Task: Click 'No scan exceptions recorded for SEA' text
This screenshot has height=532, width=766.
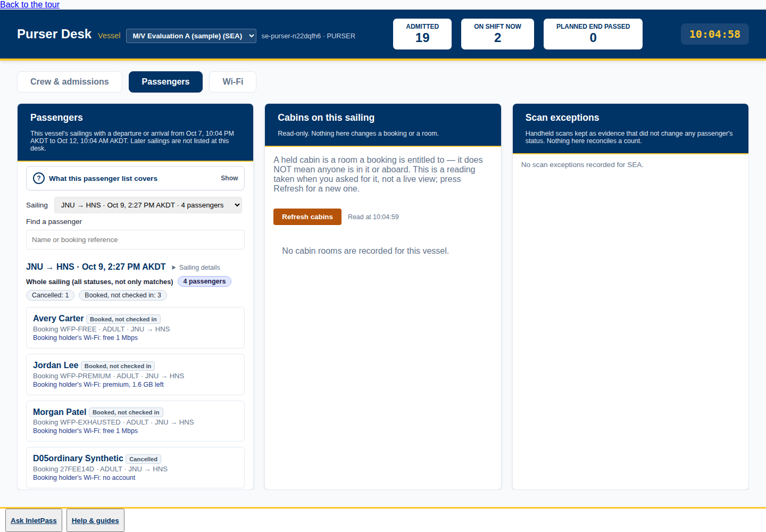Action: click(582, 165)
